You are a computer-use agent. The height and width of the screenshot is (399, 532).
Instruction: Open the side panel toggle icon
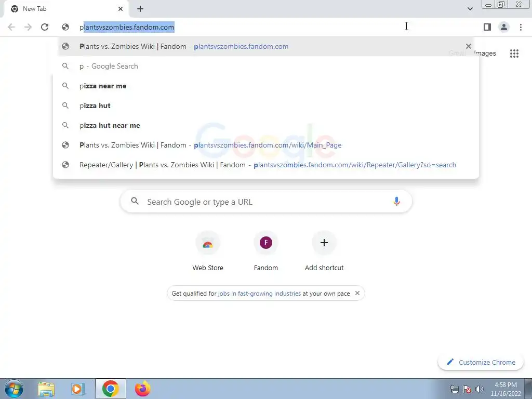pos(487,27)
